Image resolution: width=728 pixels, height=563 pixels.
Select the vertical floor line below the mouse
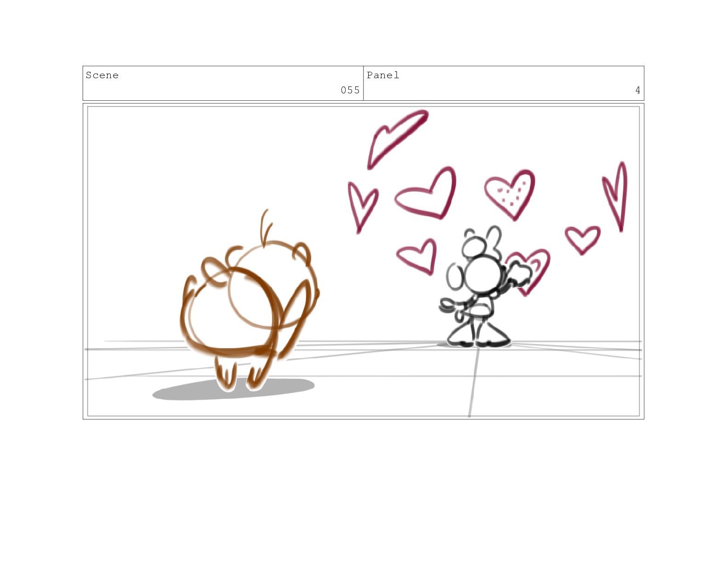(473, 382)
